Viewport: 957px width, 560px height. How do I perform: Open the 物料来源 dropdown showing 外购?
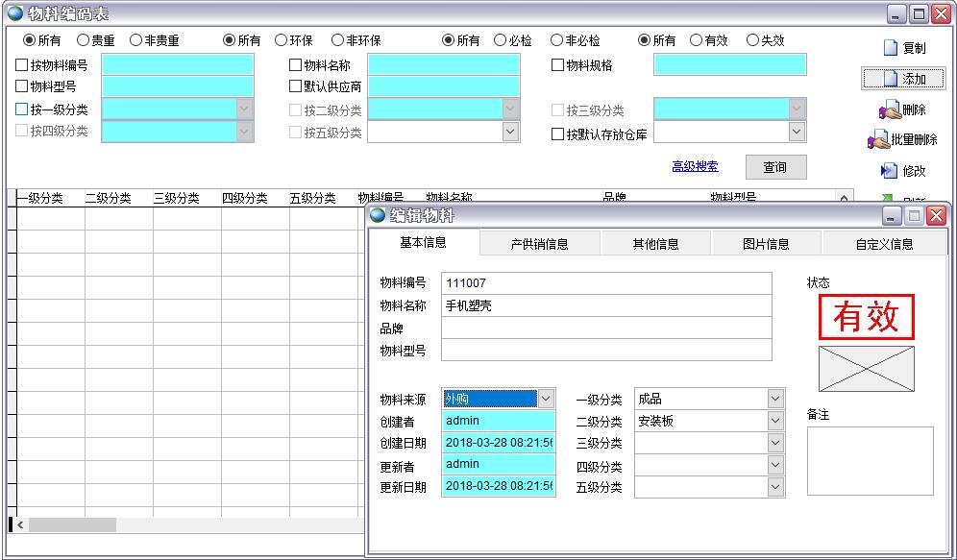[545, 399]
